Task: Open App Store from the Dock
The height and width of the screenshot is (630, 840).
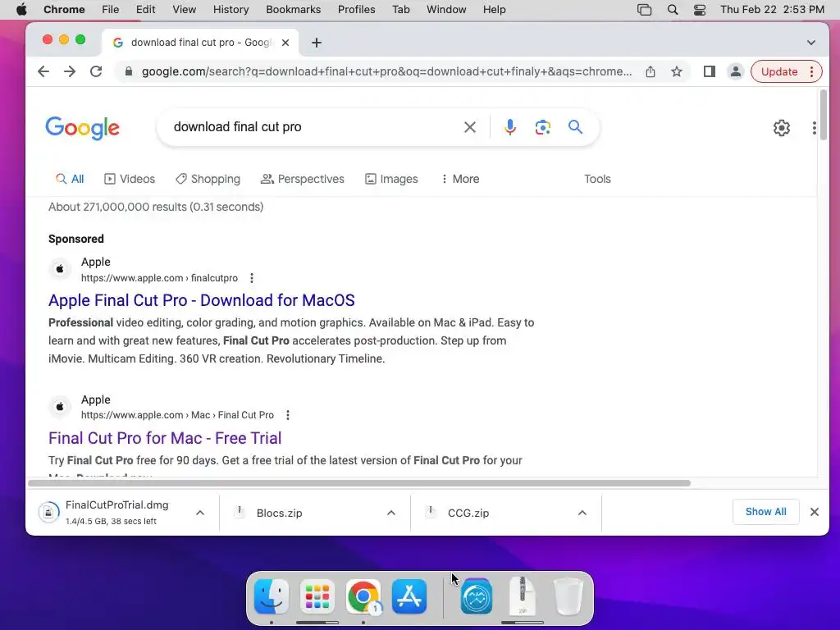Action: point(409,596)
